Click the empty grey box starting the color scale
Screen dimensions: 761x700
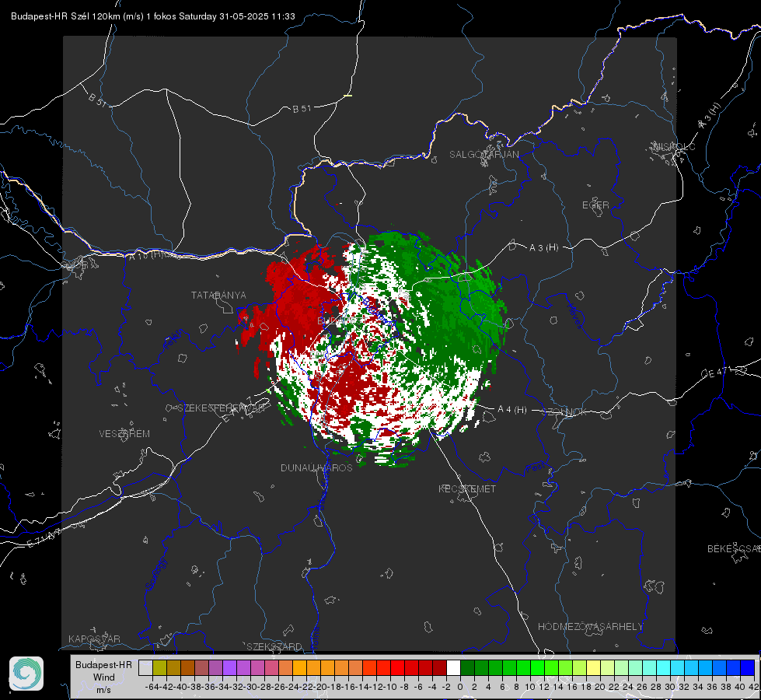pos(145,667)
